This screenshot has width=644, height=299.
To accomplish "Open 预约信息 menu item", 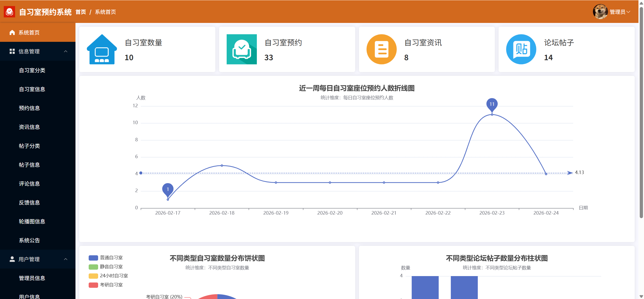I will pos(29,108).
